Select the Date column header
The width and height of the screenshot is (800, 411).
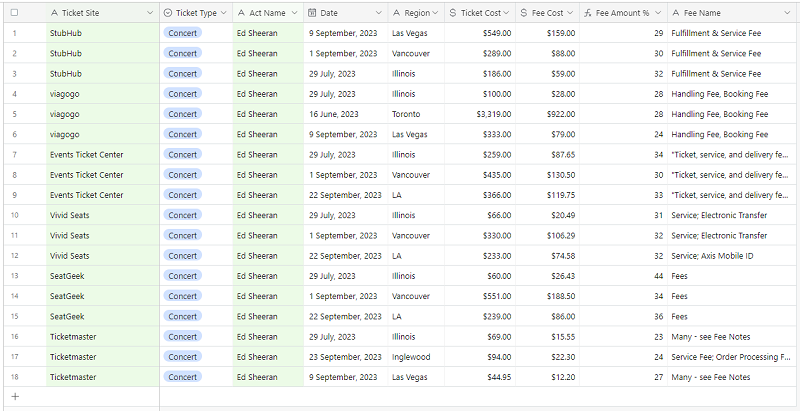pyautogui.click(x=346, y=13)
